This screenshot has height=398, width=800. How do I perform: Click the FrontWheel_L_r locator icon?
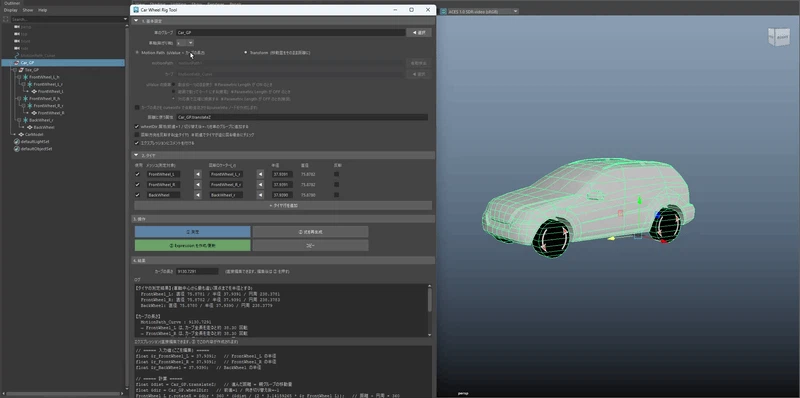point(29,84)
